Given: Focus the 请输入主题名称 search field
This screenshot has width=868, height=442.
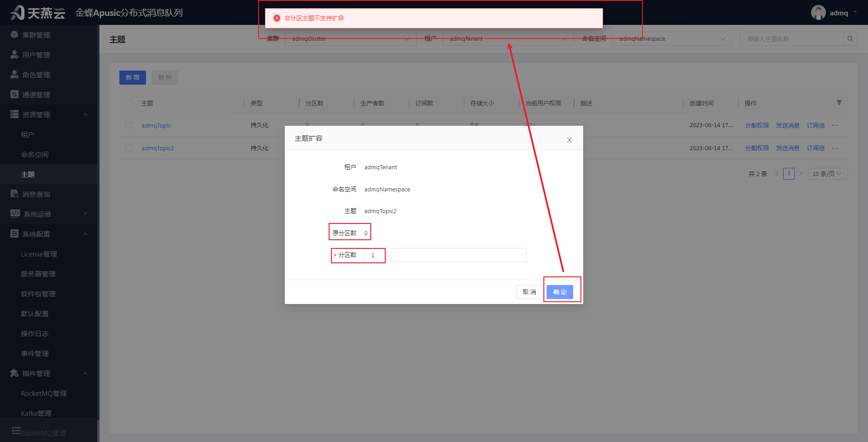Looking at the screenshot, I should [x=792, y=39].
